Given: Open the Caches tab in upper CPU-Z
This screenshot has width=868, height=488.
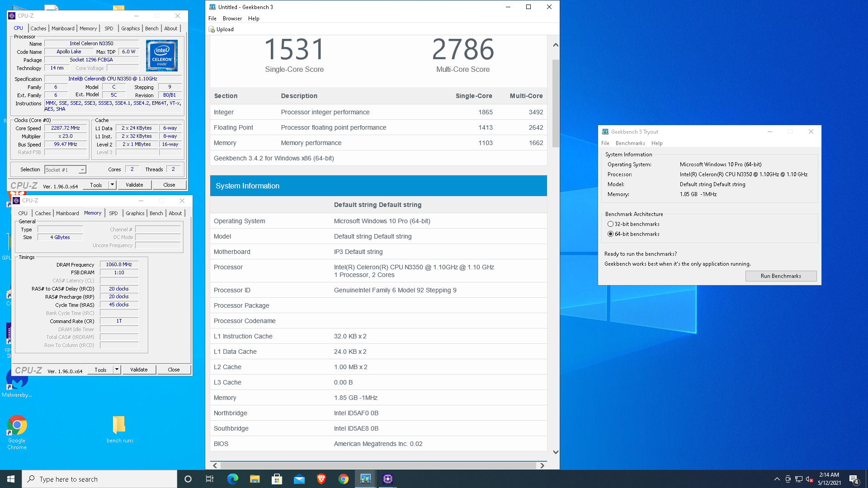Looking at the screenshot, I should pos(38,28).
